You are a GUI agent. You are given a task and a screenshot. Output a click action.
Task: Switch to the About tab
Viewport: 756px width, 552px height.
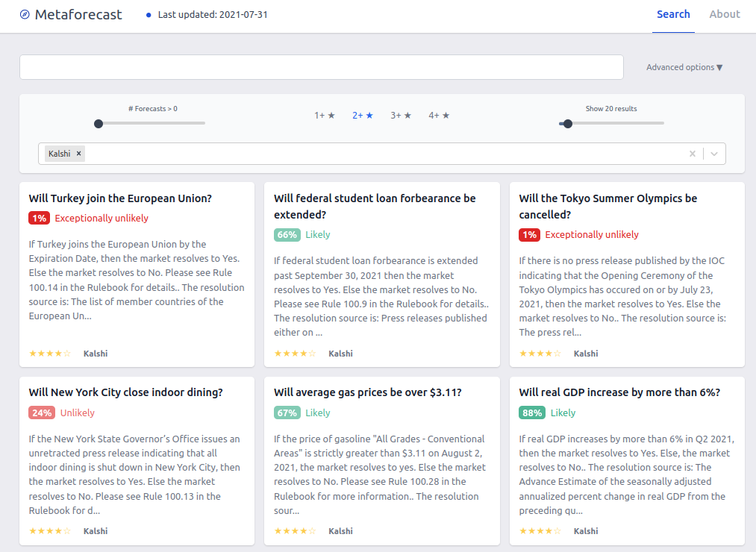[x=724, y=14]
